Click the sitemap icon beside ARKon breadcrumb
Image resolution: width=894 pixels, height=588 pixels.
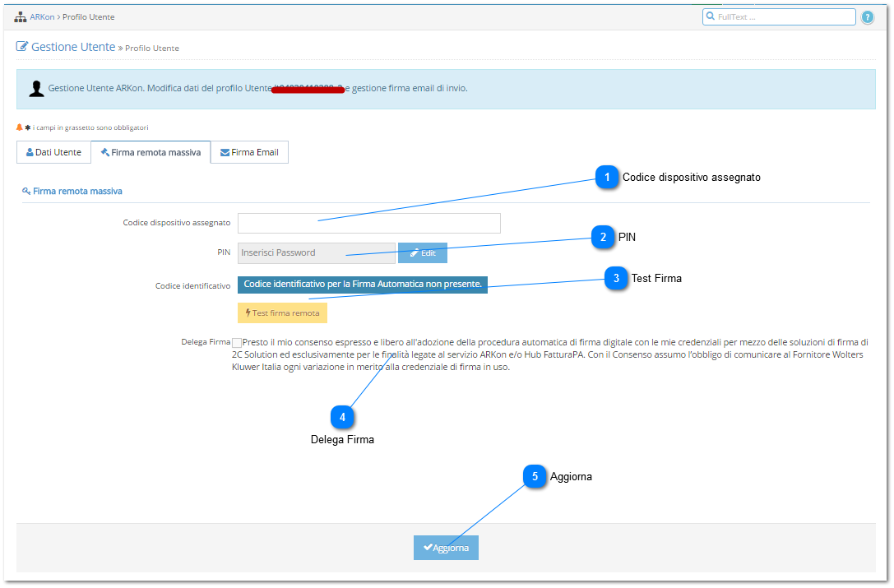21,17
